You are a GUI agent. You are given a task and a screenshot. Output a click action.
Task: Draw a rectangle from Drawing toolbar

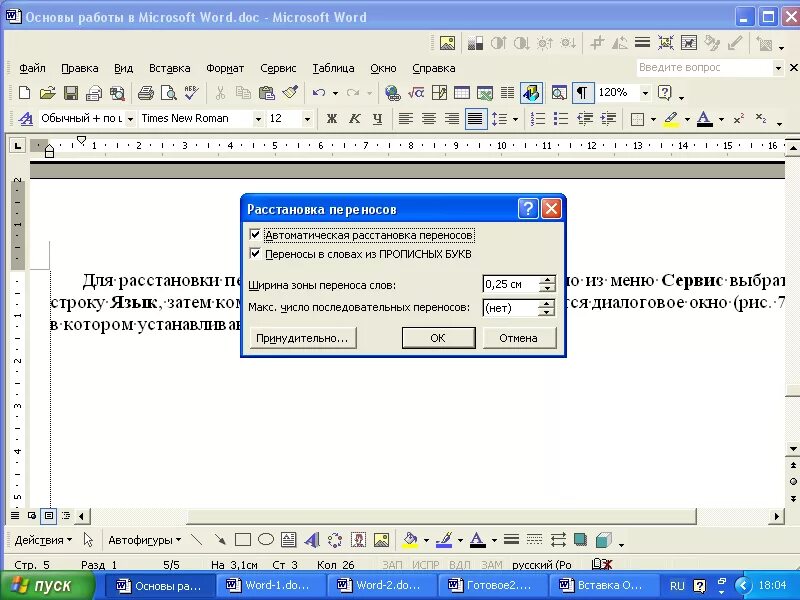[x=242, y=539]
